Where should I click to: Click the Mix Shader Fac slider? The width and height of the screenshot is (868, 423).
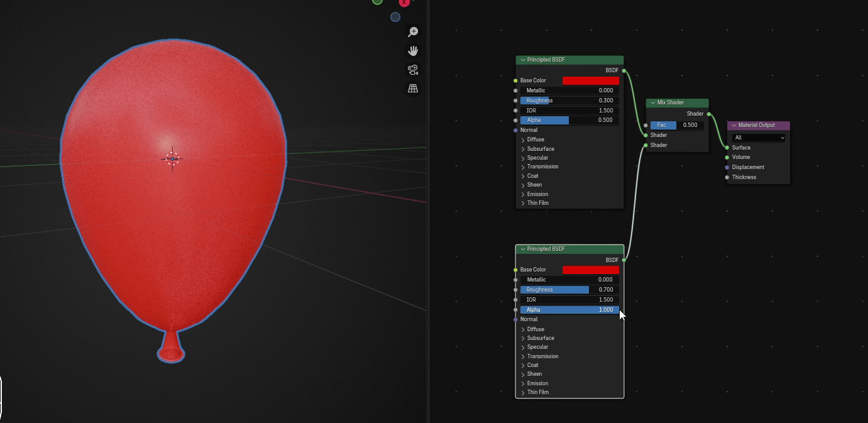coord(676,125)
